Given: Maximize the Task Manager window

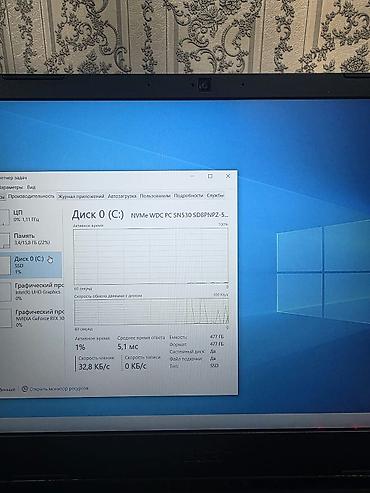Looking at the screenshot, I should click(x=210, y=176).
